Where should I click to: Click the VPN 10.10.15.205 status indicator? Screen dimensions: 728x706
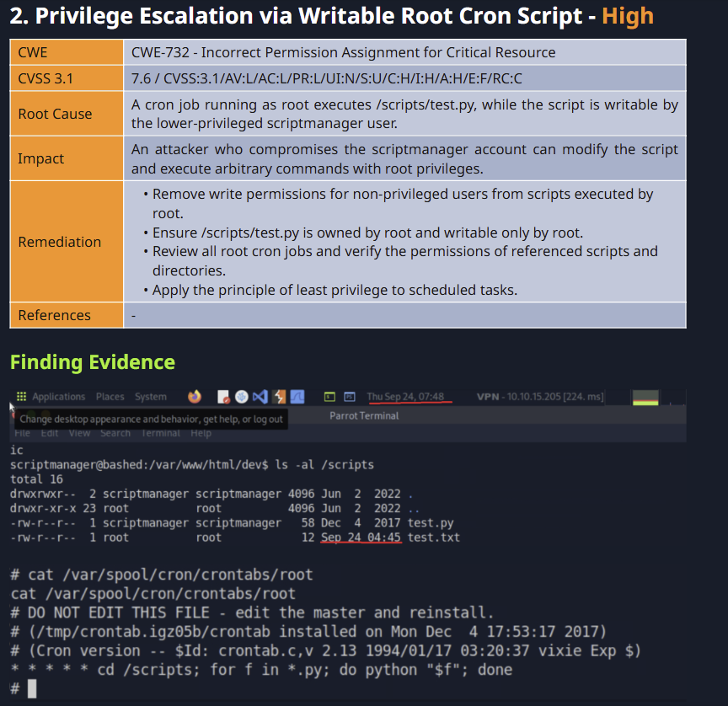pos(540,397)
